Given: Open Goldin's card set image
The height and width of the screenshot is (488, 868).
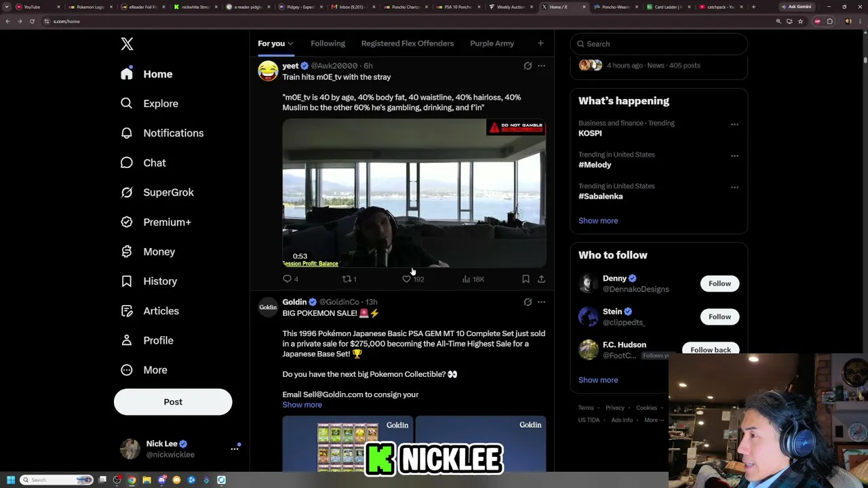Looking at the screenshot, I should click(x=348, y=444).
